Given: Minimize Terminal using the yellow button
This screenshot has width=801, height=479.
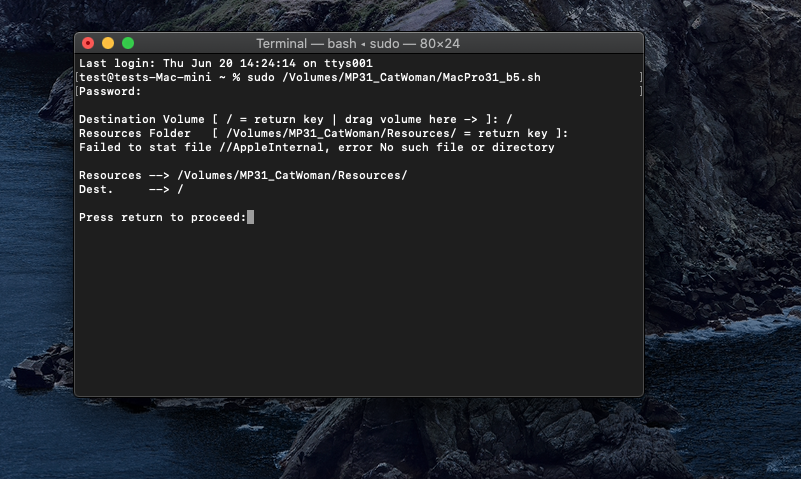Looking at the screenshot, I should coord(108,43).
